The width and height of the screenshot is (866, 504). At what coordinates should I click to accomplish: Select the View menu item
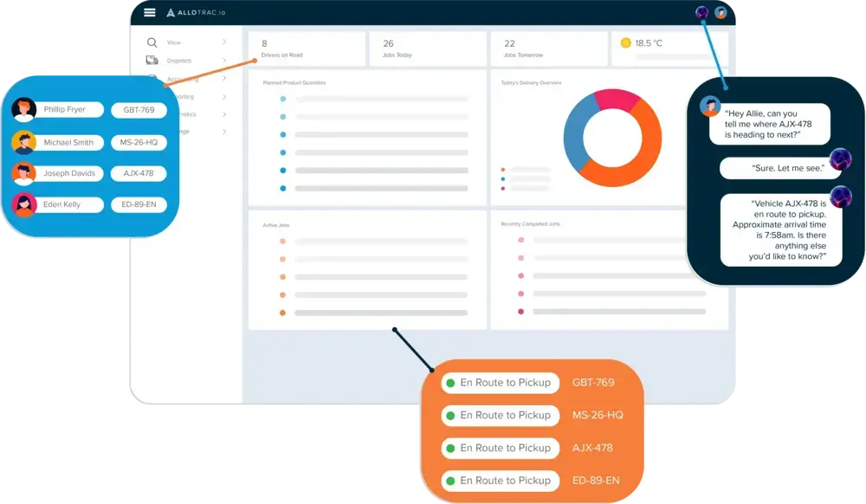(174, 42)
